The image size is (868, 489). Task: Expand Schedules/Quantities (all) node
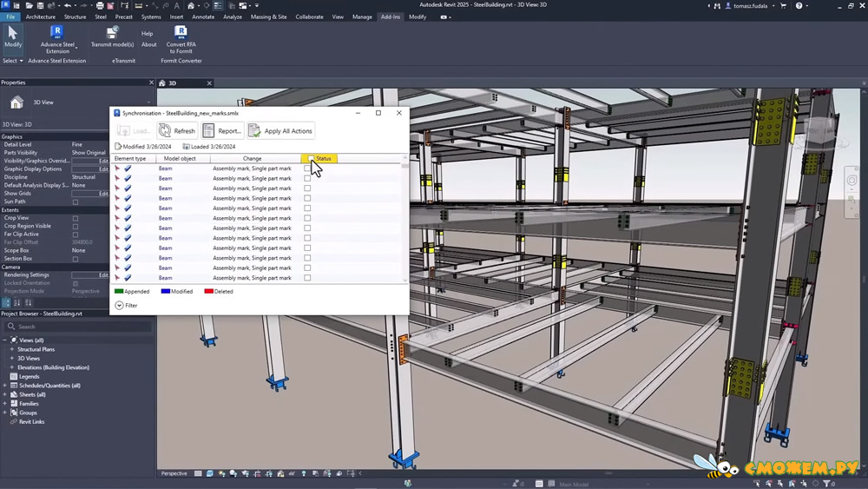[5, 386]
